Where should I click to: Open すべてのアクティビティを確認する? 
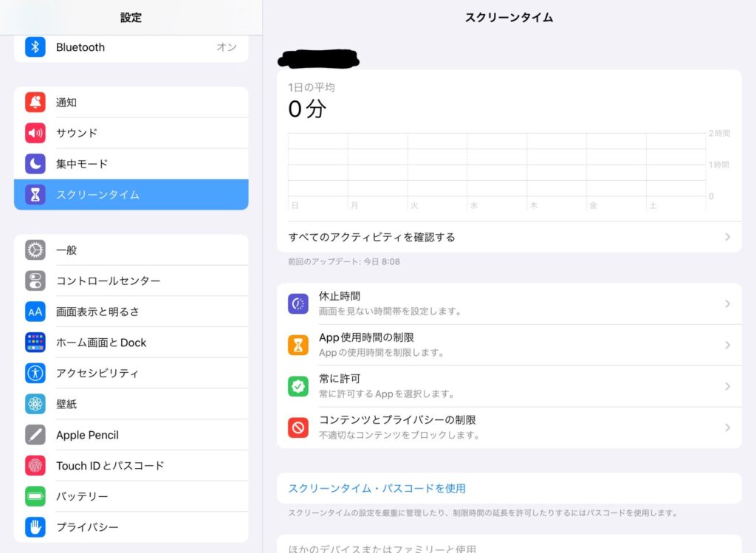372,237
